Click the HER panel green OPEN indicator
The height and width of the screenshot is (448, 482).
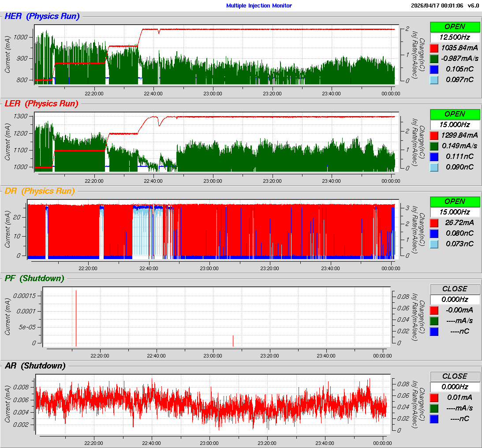click(455, 26)
